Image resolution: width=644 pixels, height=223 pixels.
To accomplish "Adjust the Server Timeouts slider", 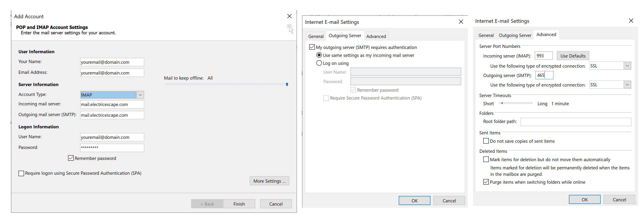I will tap(502, 103).
